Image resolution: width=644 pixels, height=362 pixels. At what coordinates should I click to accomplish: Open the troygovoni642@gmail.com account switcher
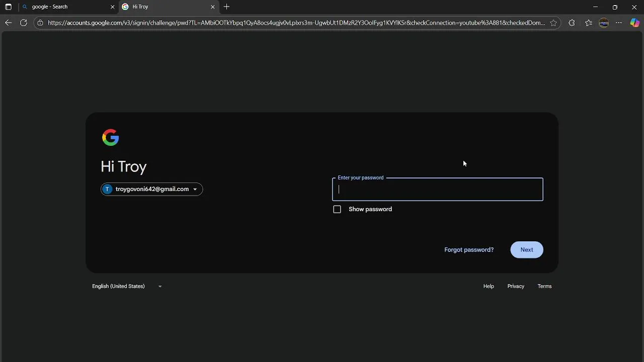[151, 189]
